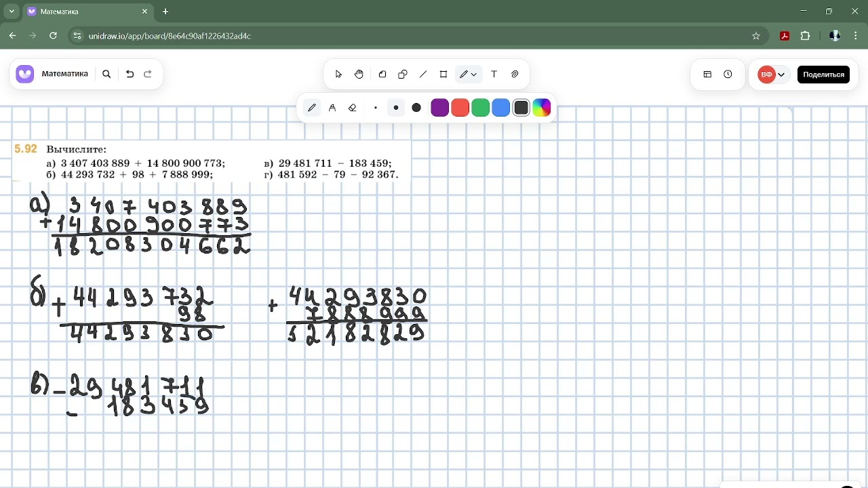
Task: Click the board title Математика
Action: pyautogui.click(x=65, y=74)
